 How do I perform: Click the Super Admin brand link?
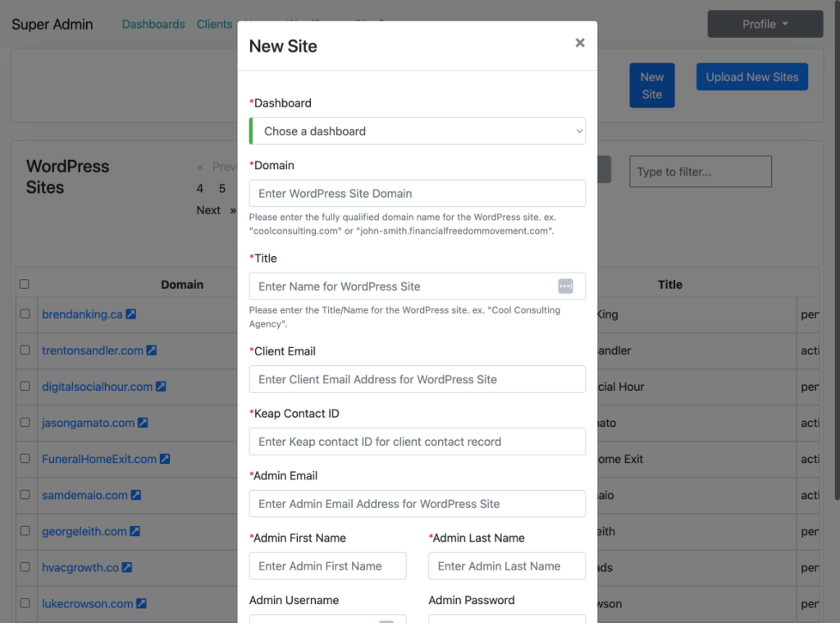52,24
